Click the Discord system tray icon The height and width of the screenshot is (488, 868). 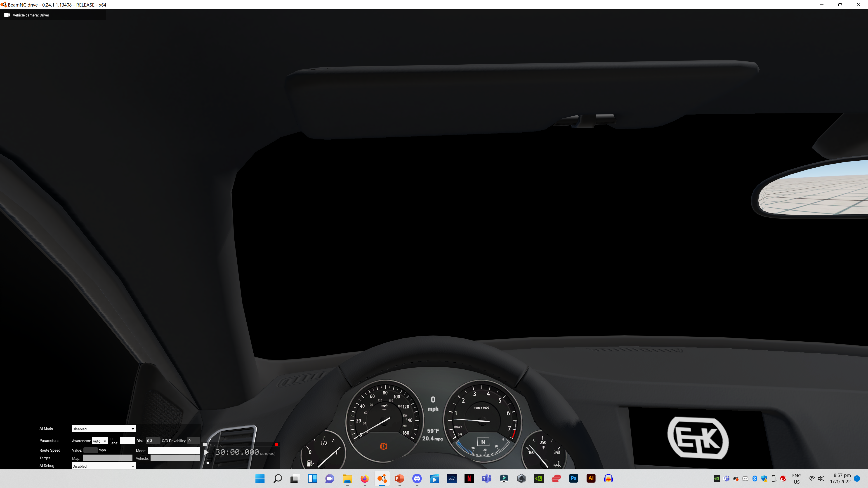coord(745,479)
